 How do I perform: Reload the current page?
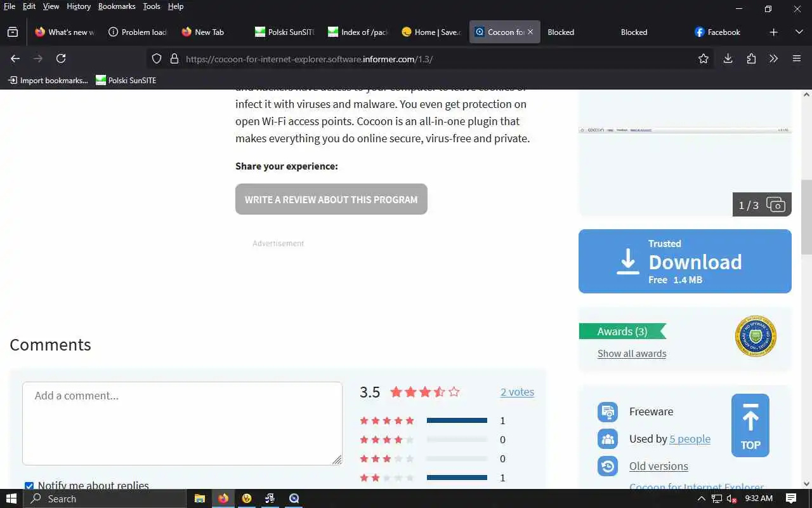(x=61, y=58)
